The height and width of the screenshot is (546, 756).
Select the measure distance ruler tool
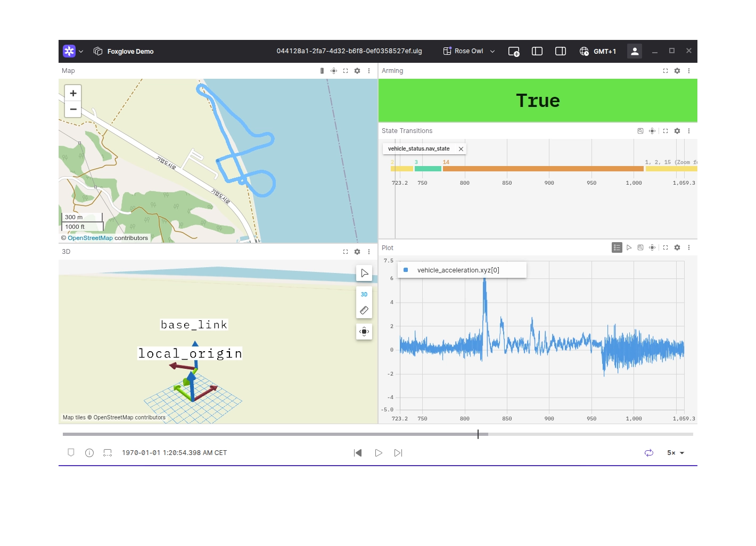click(x=364, y=310)
